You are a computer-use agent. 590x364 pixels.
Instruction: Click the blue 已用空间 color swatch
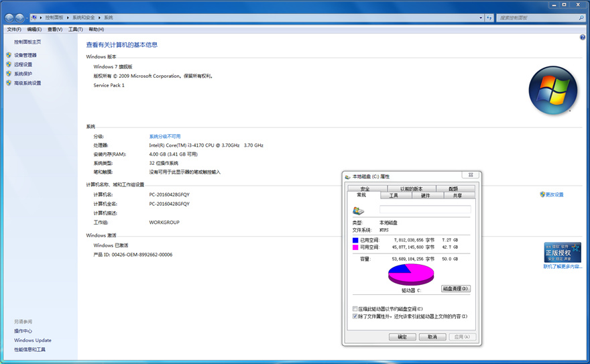pyautogui.click(x=355, y=240)
